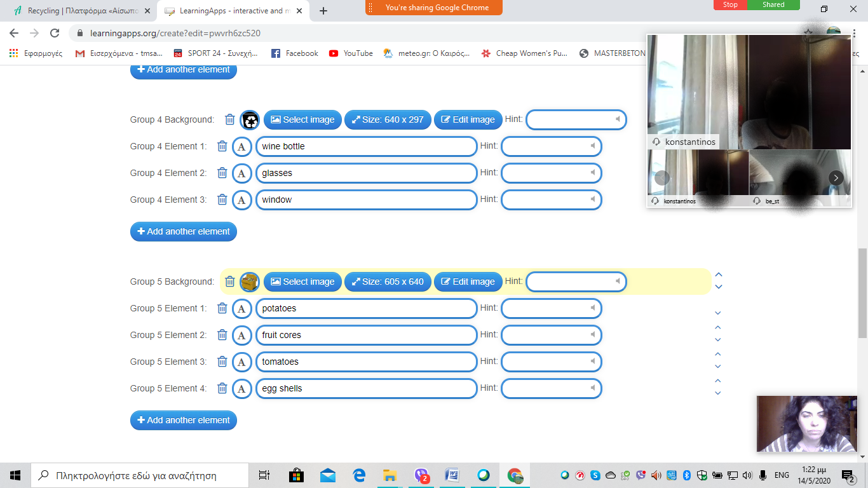Viewport: 868px width, 488px height.
Task: Open Microsoft Store from the taskbar
Action: [296, 475]
